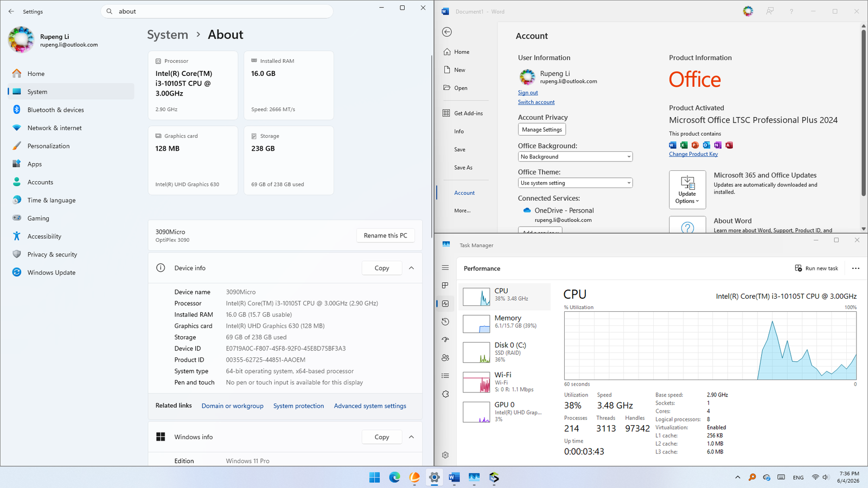Click the volume speaker icon in system tray
The image size is (868, 488).
tap(826, 477)
